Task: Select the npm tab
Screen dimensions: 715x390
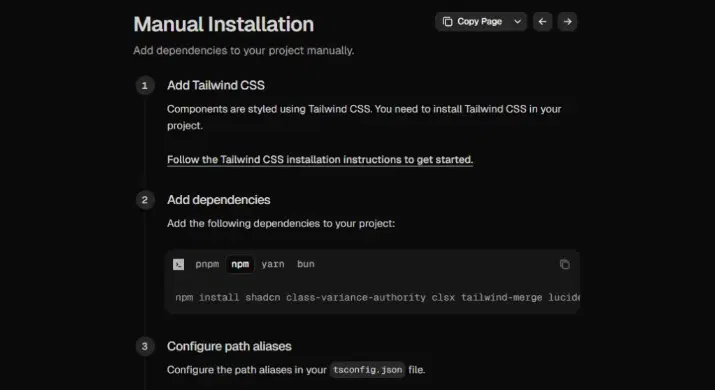Action: click(x=240, y=264)
